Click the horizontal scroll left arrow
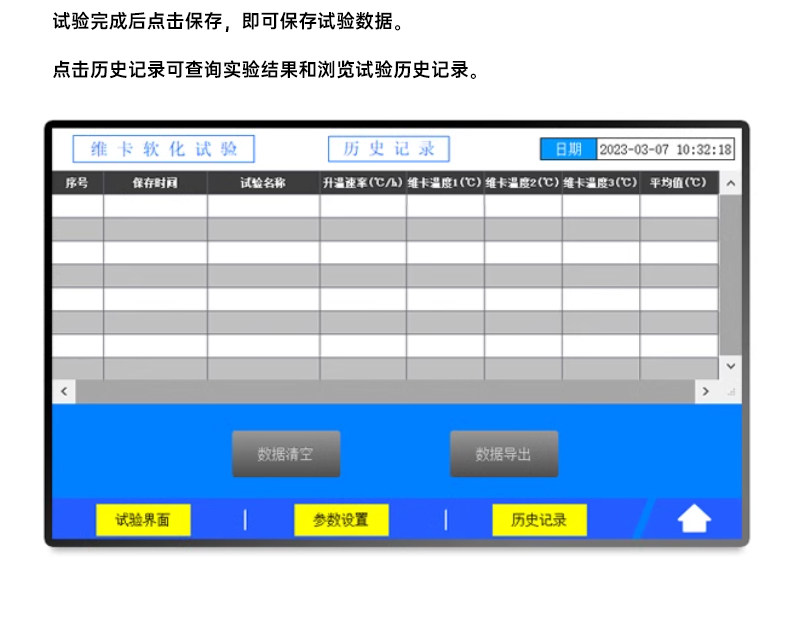Screen dimensions: 790x622 pos(64,391)
